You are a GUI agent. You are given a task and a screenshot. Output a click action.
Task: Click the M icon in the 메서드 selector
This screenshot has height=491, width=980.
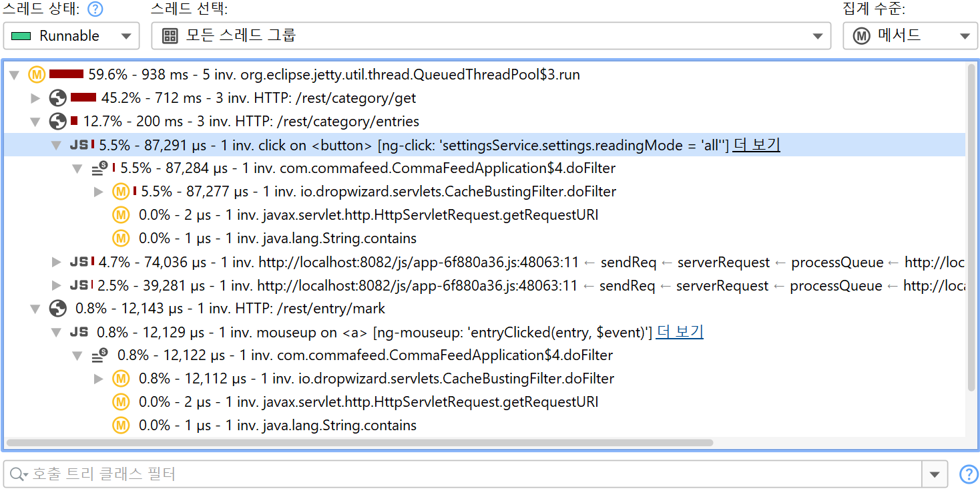pyautogui.click(x=862, y=36)
